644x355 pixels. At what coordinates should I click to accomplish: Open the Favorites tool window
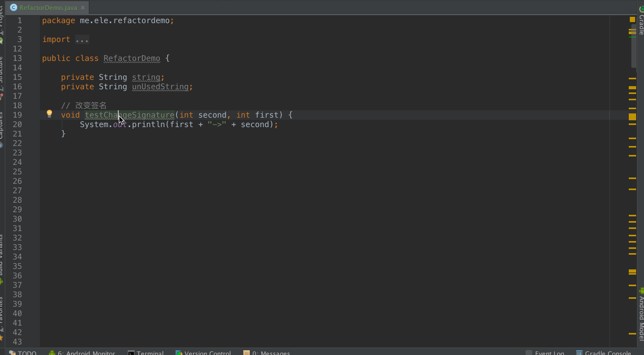2,315
